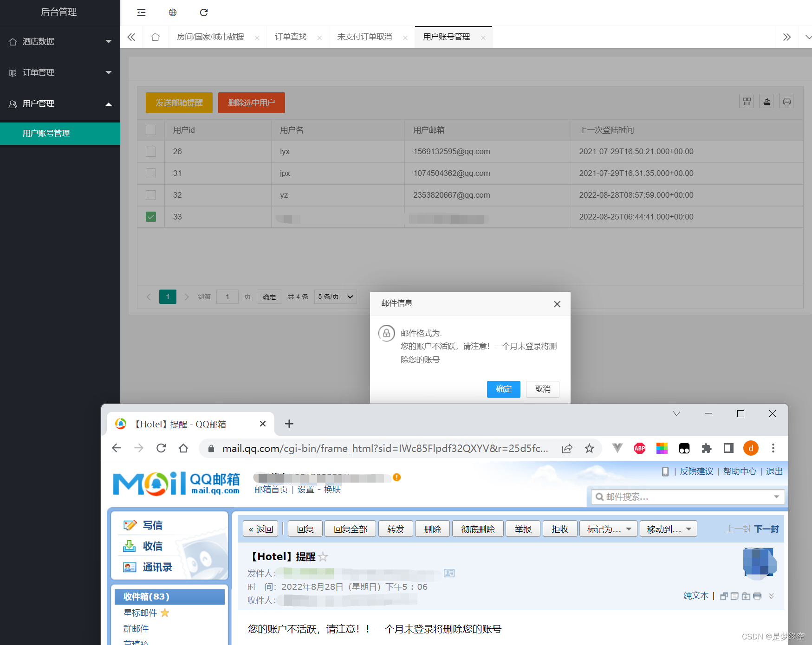Confirm dialog with 确定 button

[504, 389]
